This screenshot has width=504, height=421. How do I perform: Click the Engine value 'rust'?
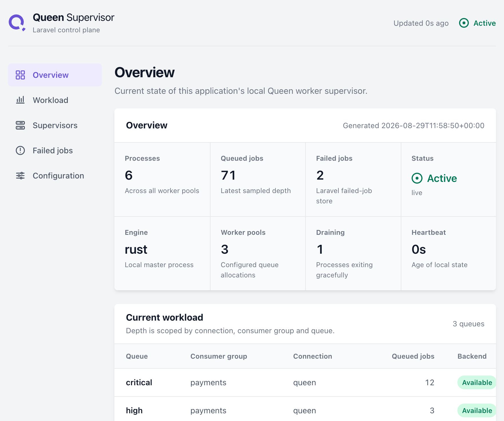pyautogui.click(x=136, y=249)
